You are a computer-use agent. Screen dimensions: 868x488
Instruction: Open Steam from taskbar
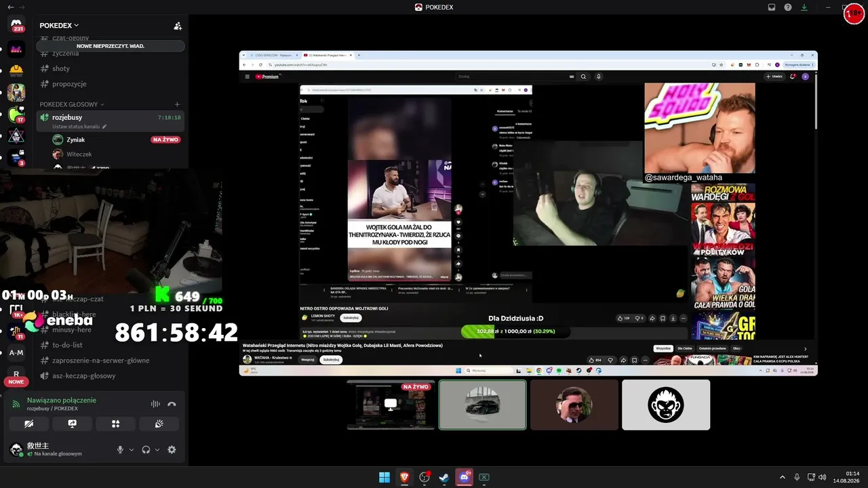tap(444, 477)
